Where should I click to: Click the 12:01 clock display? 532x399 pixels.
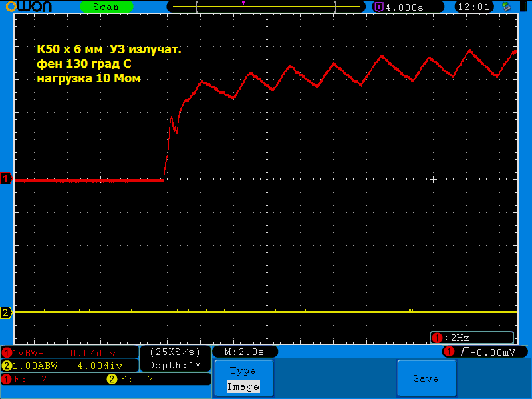coord(474,7)
